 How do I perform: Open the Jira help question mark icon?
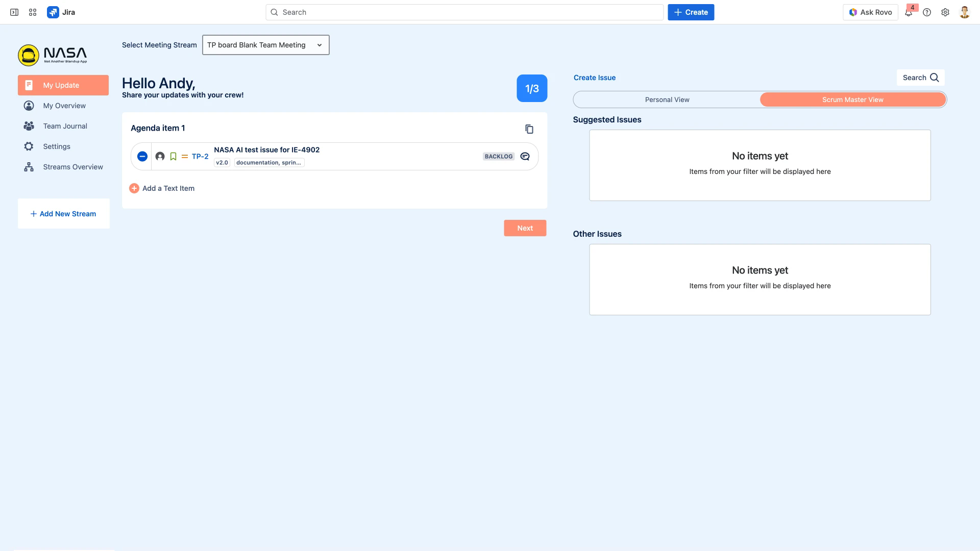coord(927,12)
